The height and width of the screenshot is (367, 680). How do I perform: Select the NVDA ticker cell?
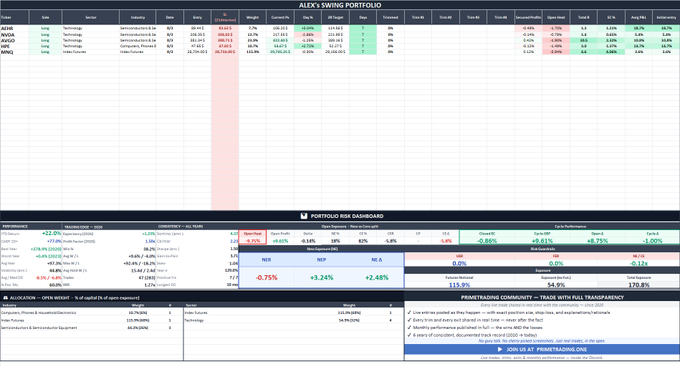[14, 35]
